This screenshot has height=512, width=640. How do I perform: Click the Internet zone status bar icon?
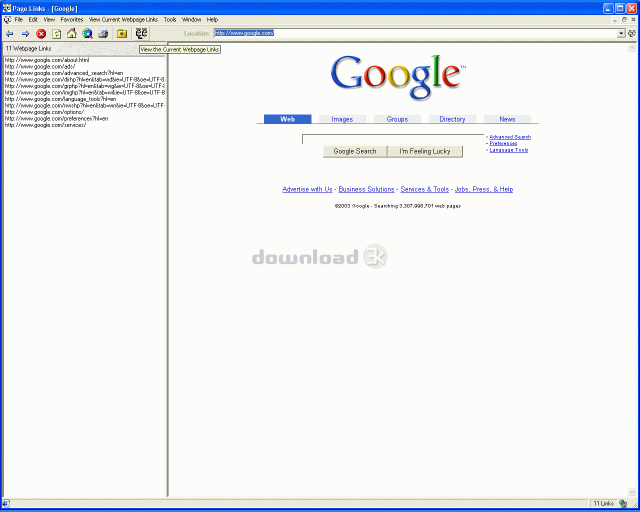coord(623,503)
